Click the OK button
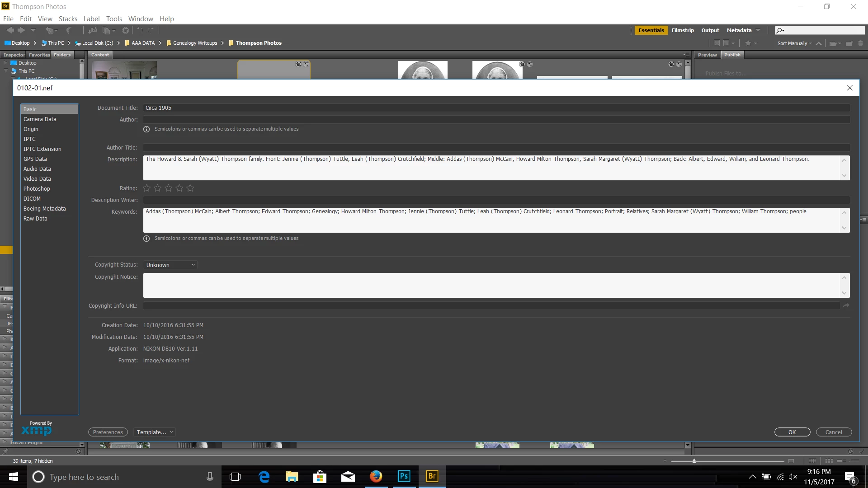 coord(792,432)
